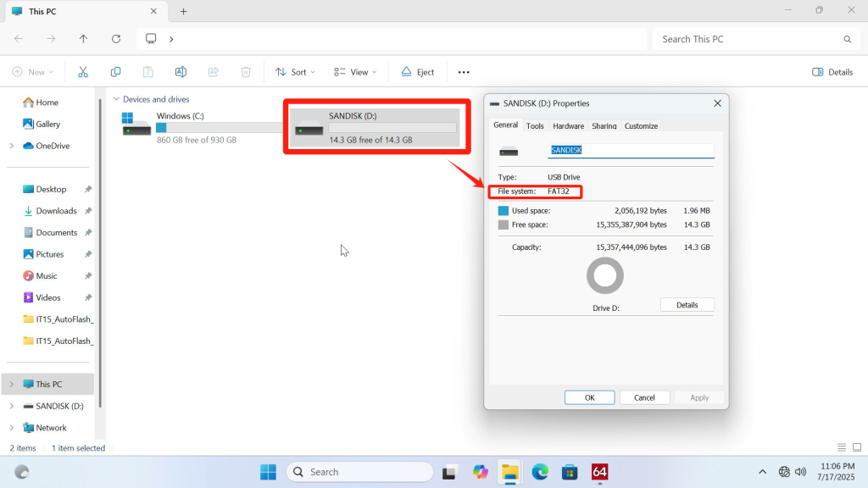The image size is (868, 488).
Task: Open the red 64 app icon
Action: pos(599,472)
